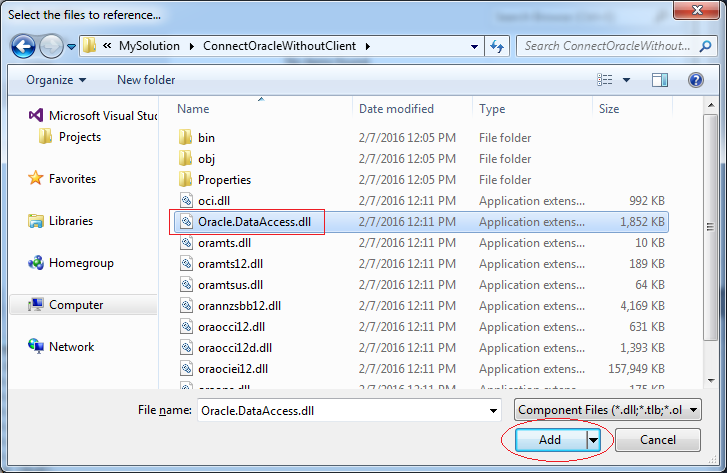This screenshot has height=473, width=727.
Task: Select the oraocci12d.dll file icon
Action: pos(186,347)
